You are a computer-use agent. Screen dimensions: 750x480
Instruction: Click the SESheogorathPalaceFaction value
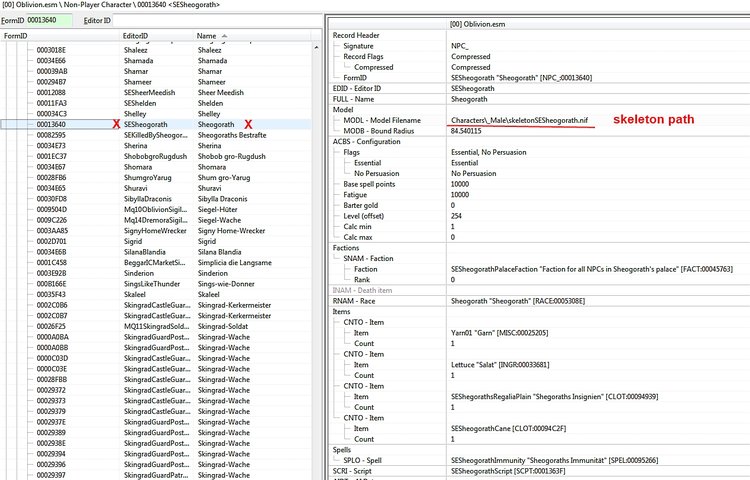click(x=592, y=269)
